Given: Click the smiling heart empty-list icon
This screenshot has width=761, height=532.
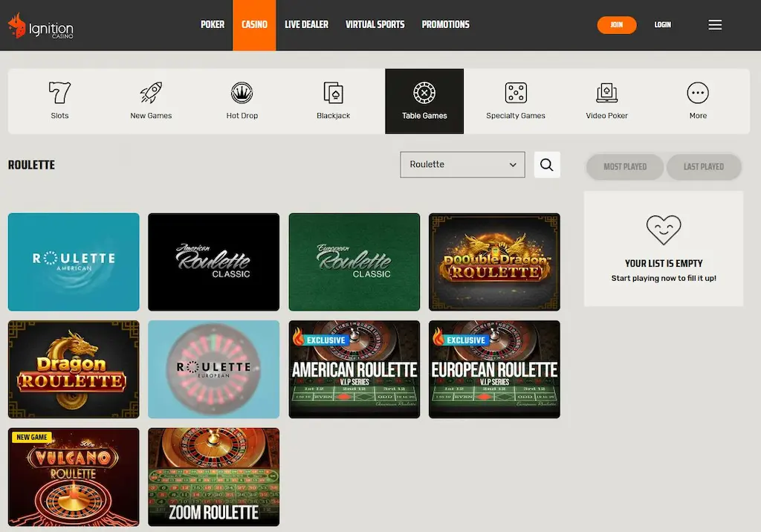Looking at the screenshot, I should point(664,230).
